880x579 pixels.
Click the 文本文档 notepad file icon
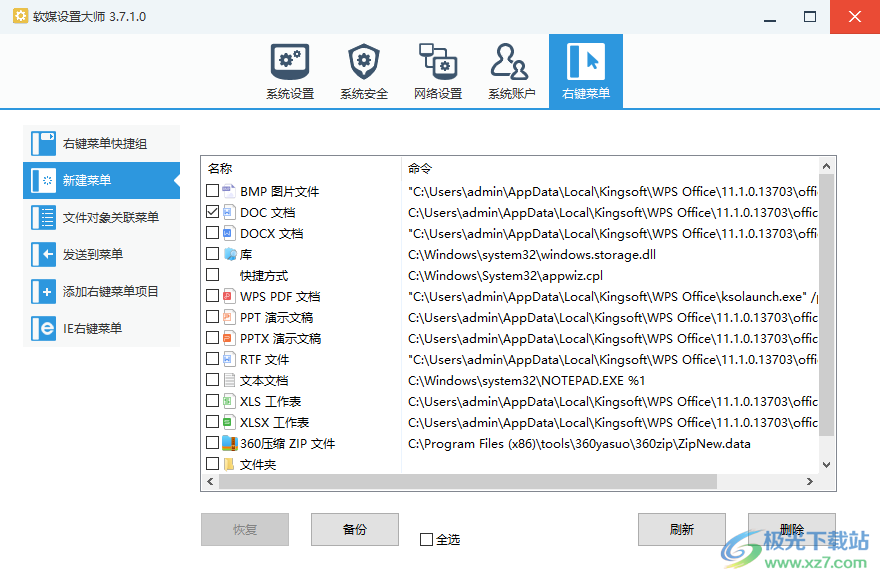(229, 380)
